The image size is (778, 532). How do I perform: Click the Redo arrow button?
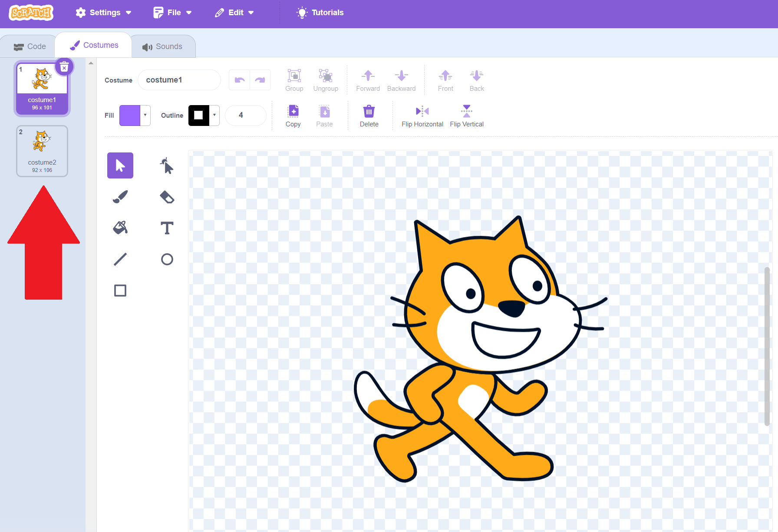click(x=260, y=80)
